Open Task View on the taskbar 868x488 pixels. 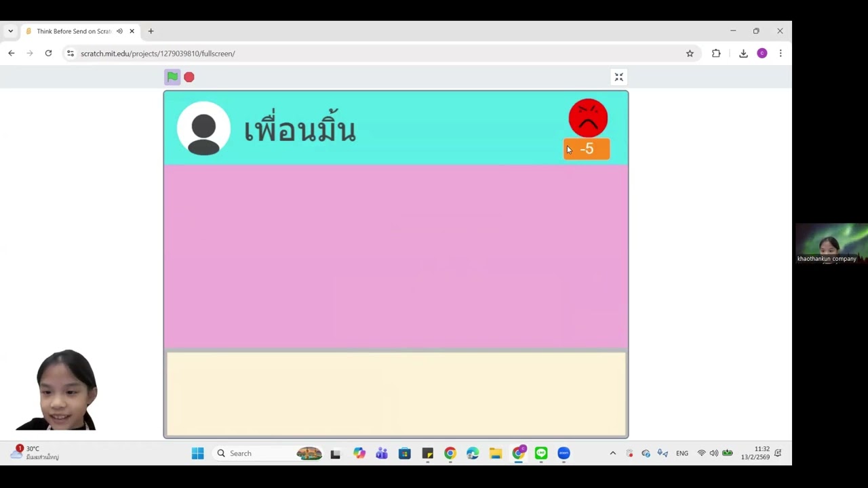tap(335, 453)
